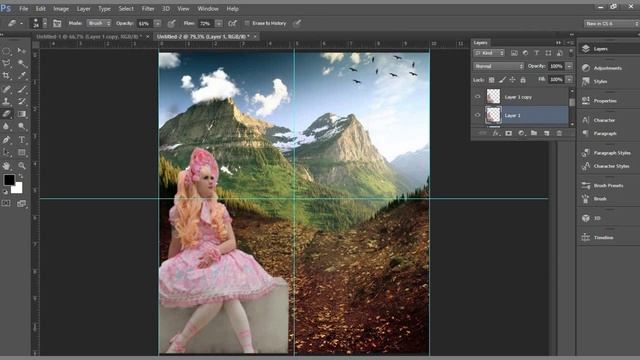Screen dimensions: 640x360
Task: Create a new layer group
Action: 534,133
